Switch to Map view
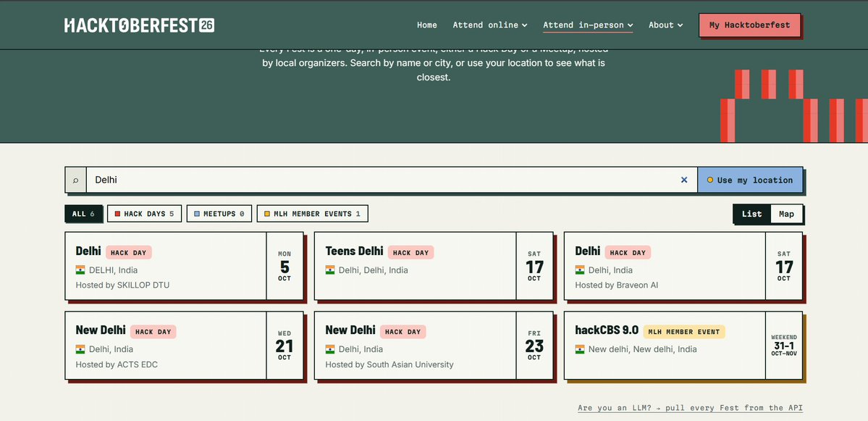 (786, 214)
